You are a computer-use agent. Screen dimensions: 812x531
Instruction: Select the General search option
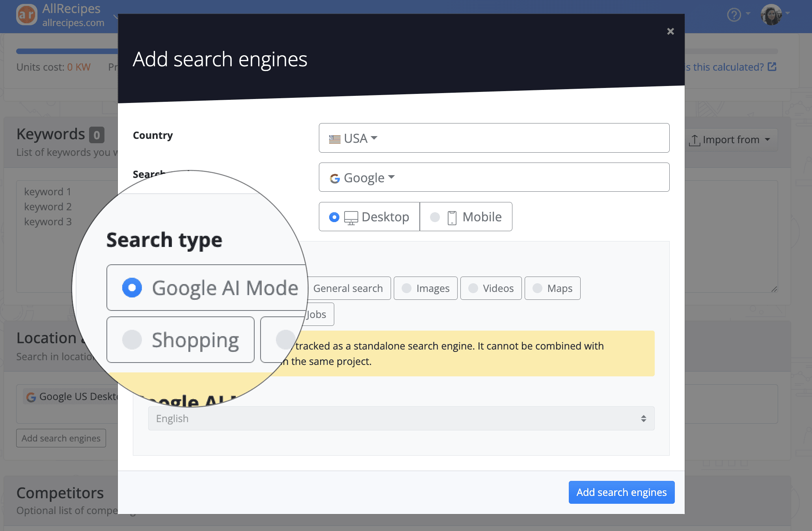(x=348, y=288)
